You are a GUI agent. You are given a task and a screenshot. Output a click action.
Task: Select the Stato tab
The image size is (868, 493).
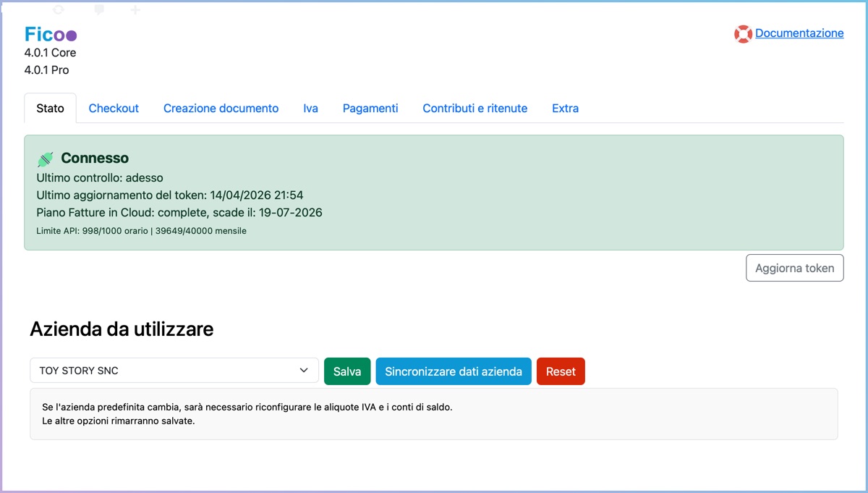(50, 109)
